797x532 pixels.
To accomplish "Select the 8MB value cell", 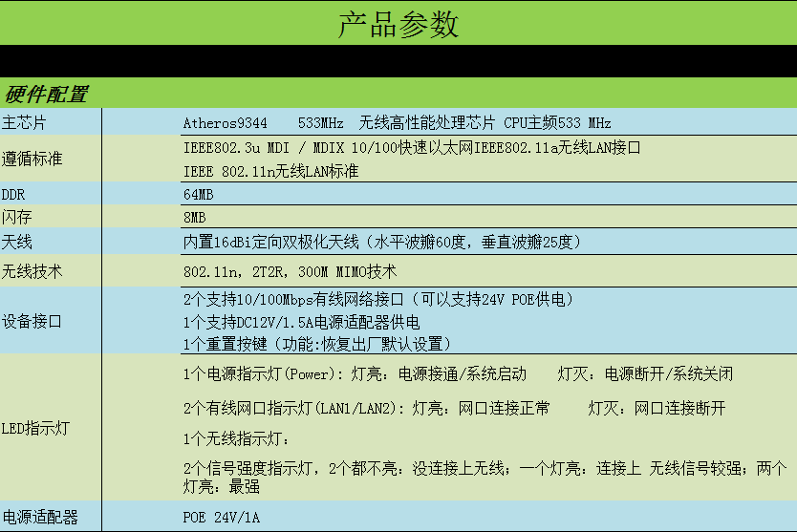I will 195,218.
